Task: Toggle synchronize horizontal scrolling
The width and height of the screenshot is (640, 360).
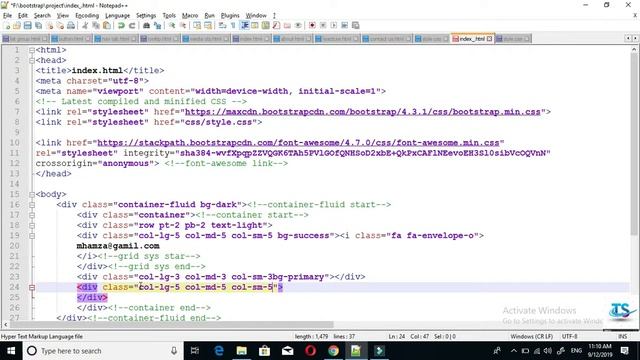Action: [x=208, y=25]
